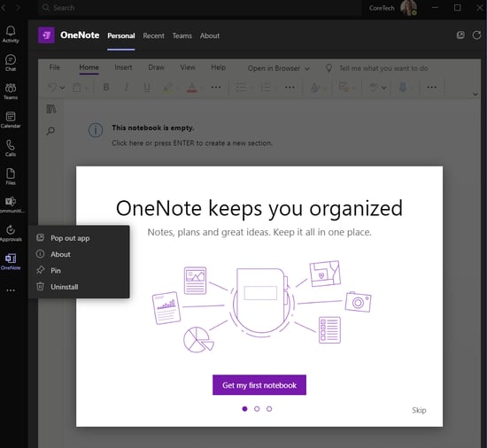Open the Activity feed in the sidebar
Image resolution: width=487 pixels, height=448 pixels.
11,35
